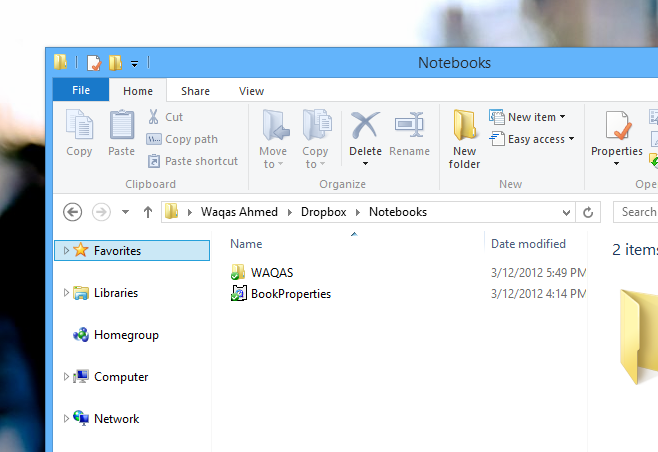658x452 pixels.
Task: Select the WAQAS folder
Action: click(262, 272)
